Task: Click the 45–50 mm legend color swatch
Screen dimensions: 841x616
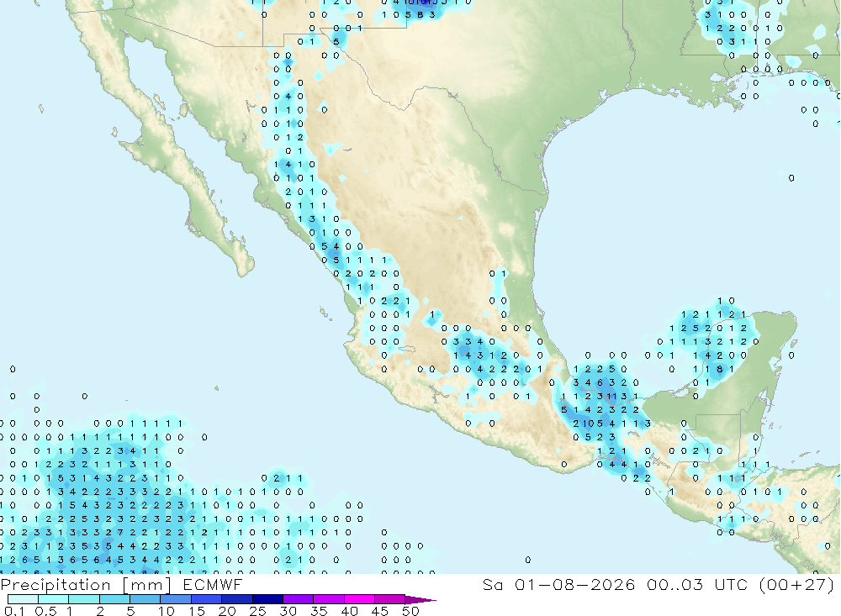Action: click(x=390, y=599)
